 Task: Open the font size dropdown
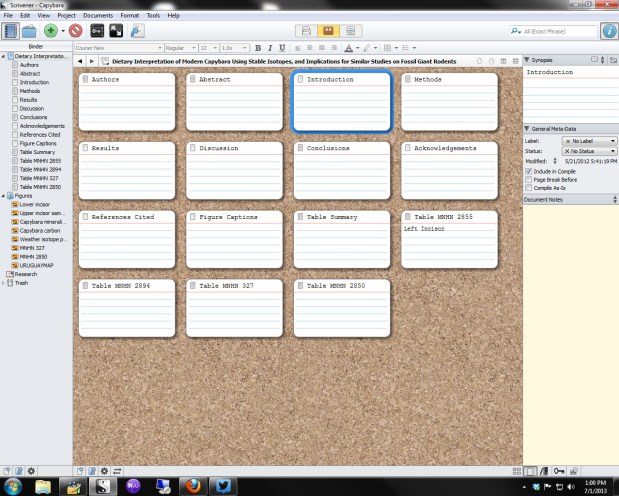pos(208,48)
